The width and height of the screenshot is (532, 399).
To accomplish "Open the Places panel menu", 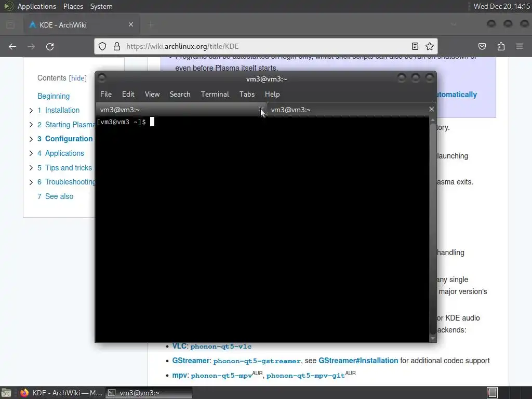I will (73, 6).
